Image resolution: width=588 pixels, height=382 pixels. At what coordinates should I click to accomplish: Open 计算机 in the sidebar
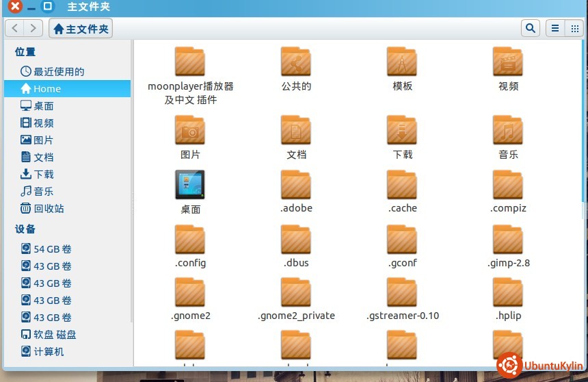click(49, 351)
